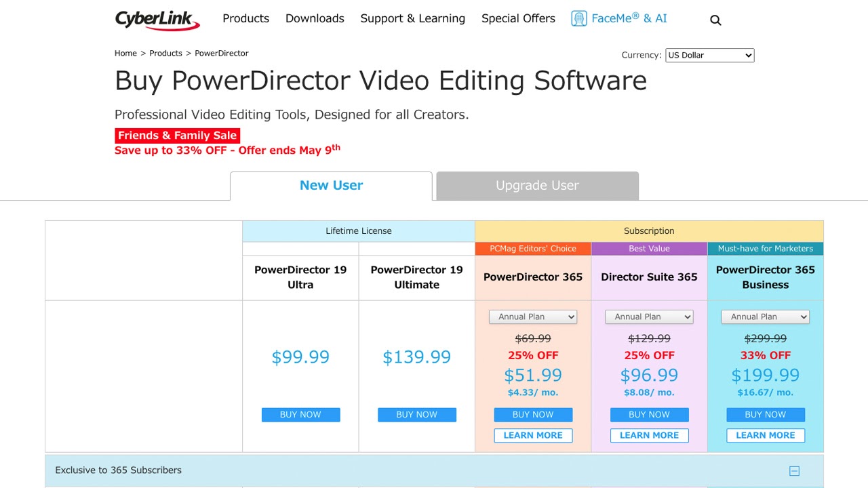Click the $139.99 Ultimate price

coord(417,357)
